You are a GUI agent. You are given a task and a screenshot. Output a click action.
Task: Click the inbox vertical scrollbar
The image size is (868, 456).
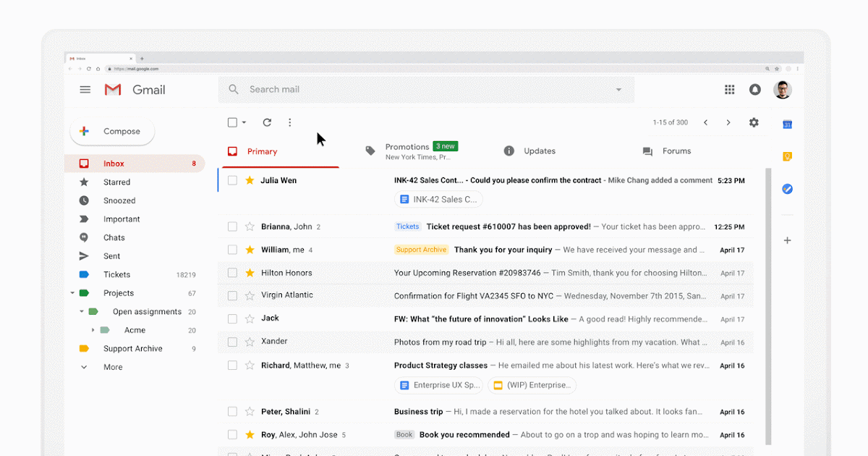(769, 307)
